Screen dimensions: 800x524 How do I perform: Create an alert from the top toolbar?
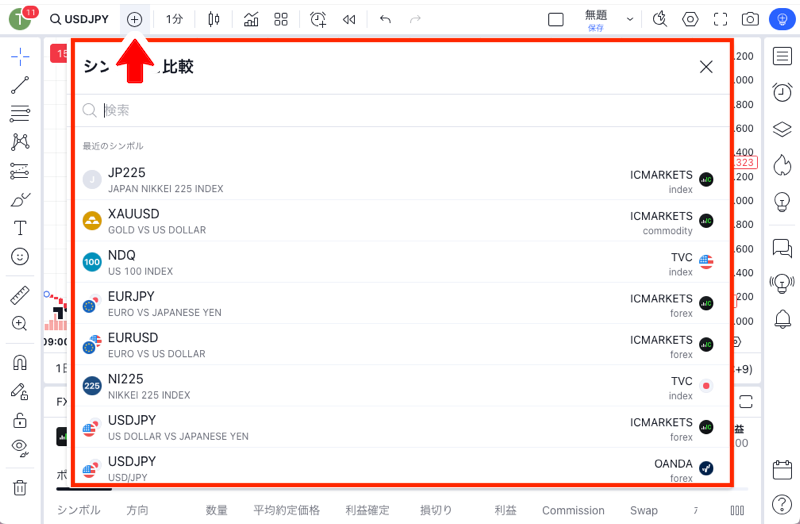pos(318,19)
